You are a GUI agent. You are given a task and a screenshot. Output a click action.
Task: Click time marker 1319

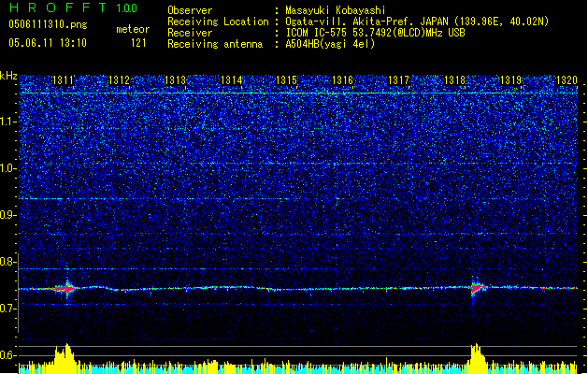coord(510,80)
